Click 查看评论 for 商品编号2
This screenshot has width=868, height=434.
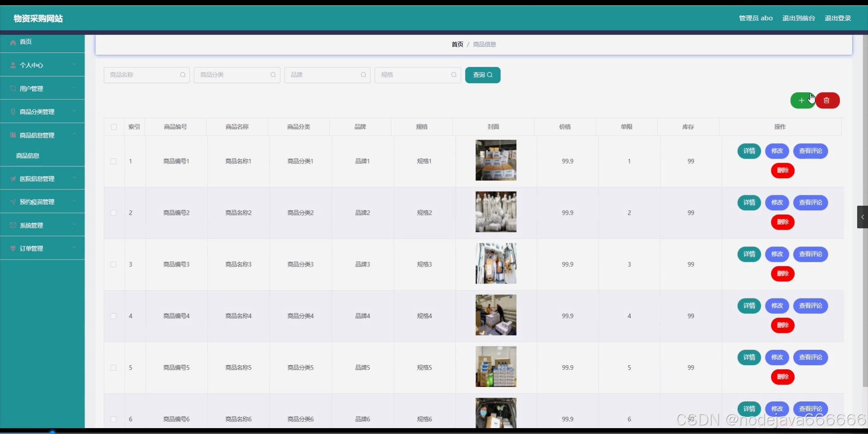coord(811,203)
